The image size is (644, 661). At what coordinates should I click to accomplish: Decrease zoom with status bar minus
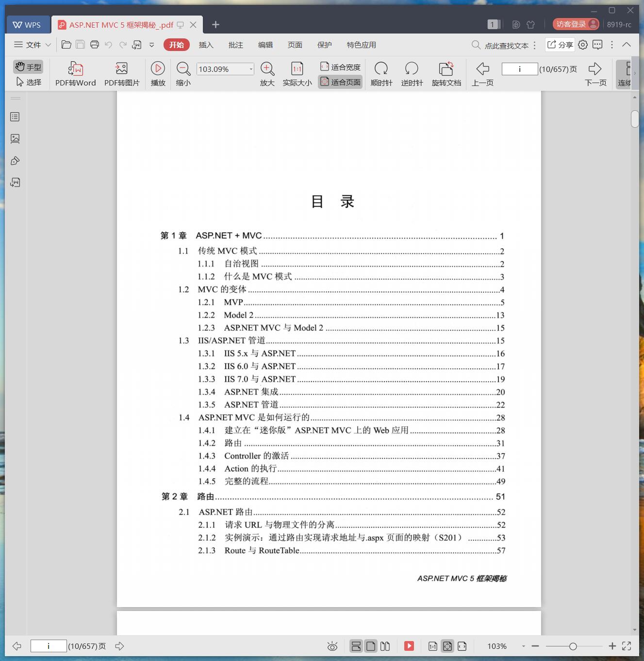pyautogui.click(x=535, y=646)
